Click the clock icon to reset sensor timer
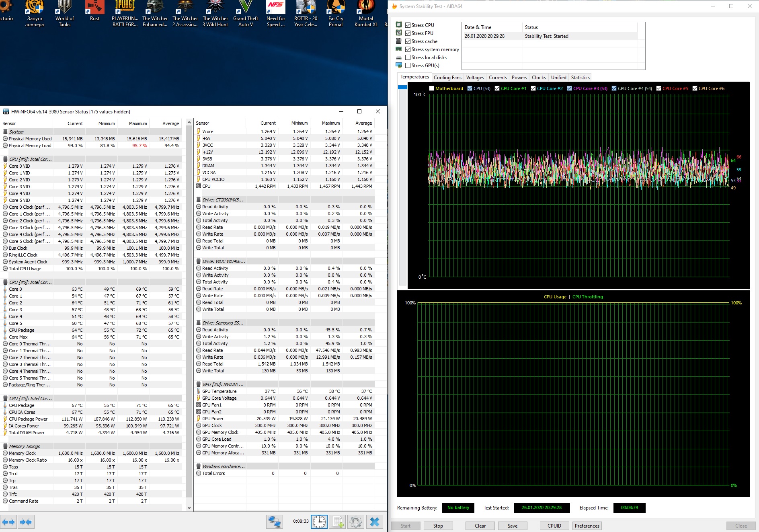Image resolution: width=759 pixels, height=532 pixels. click(x=319, y=522)
